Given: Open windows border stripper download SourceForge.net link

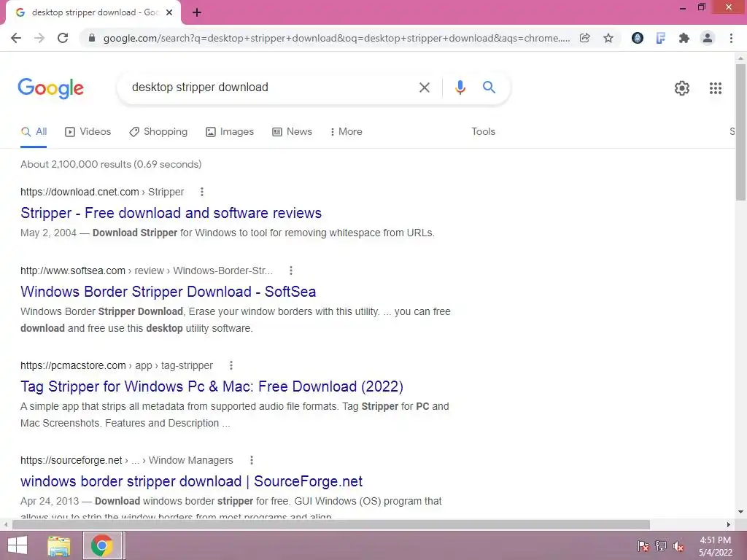Looking at the screenshot, I should click(x=192, y=481).
